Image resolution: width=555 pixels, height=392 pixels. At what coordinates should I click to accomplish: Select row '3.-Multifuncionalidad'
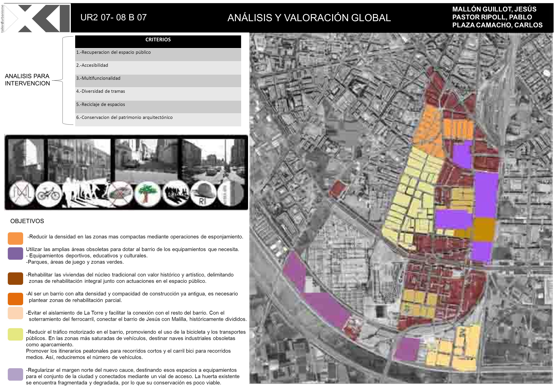point(158,81)
